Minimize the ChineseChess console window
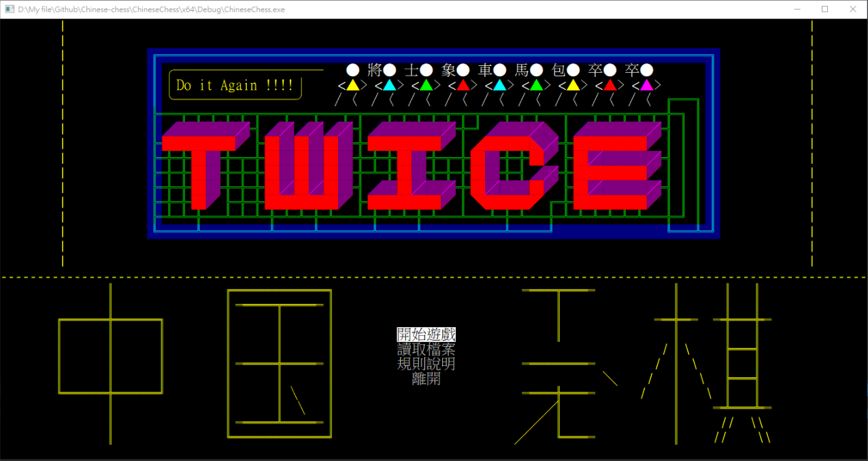This screenshot has height=461, width=868. (x=797, y=9)
